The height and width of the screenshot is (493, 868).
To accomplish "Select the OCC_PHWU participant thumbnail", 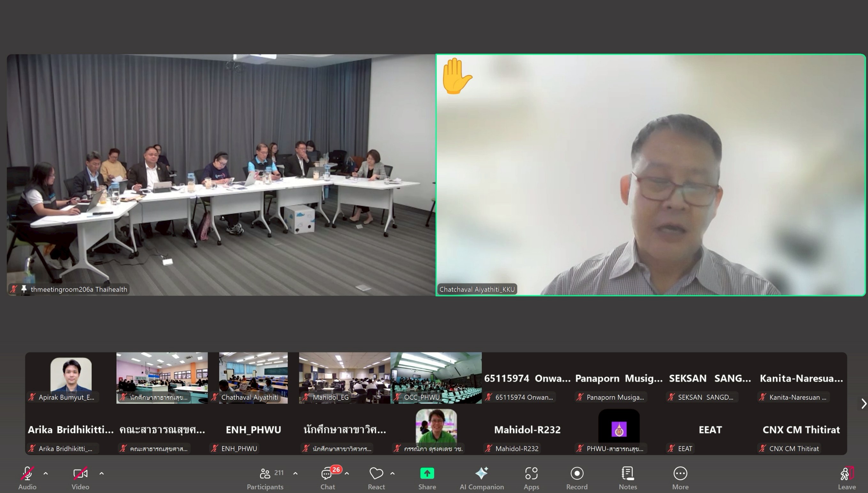I will click(436, 378).
